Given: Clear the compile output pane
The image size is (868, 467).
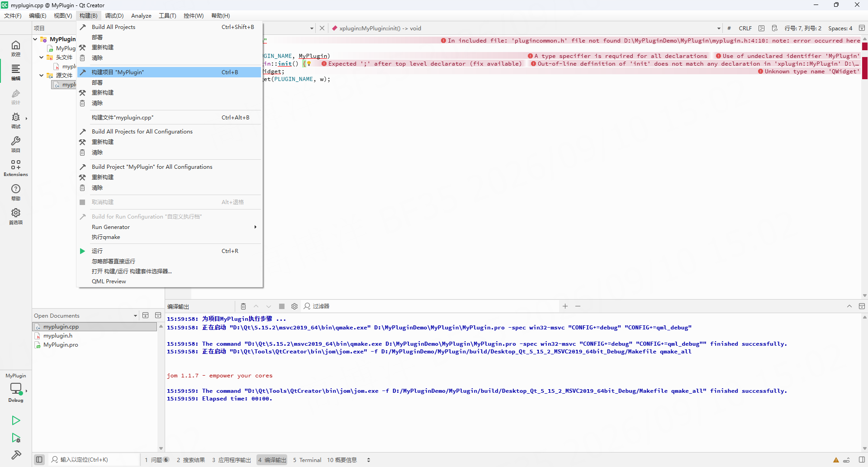Looking at the screenshot, I should coord(243,306).
